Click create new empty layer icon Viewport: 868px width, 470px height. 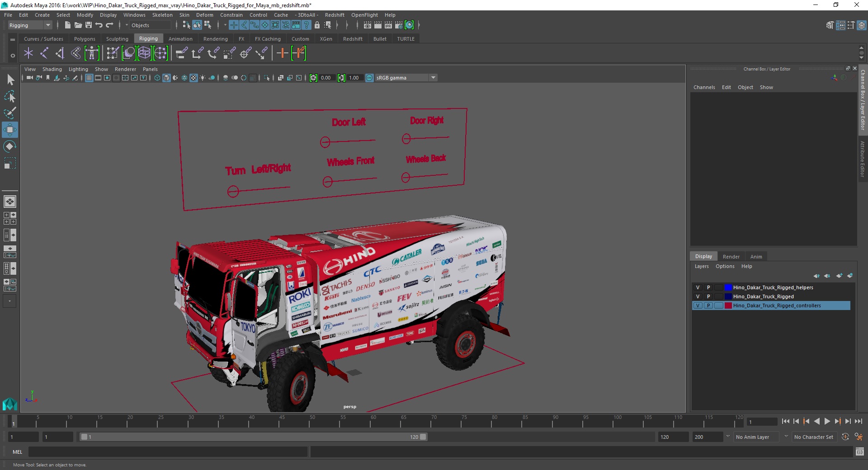(839, 276)
